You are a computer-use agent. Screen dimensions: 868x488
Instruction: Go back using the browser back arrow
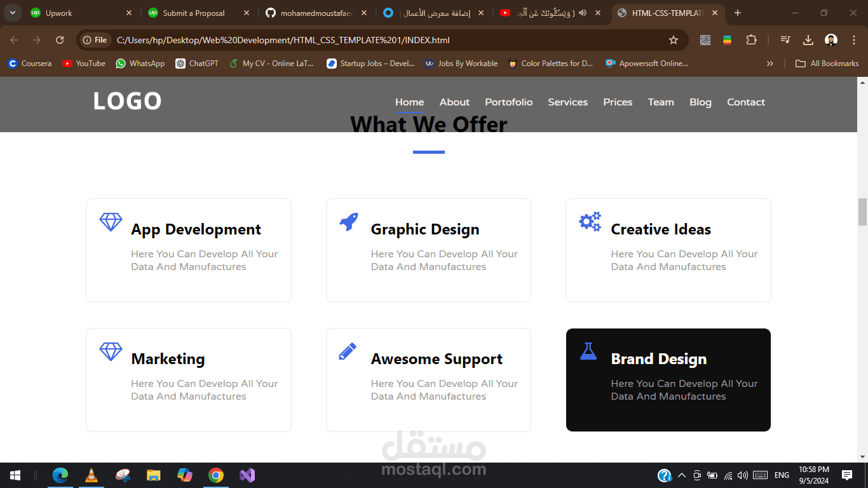point(14,40)
